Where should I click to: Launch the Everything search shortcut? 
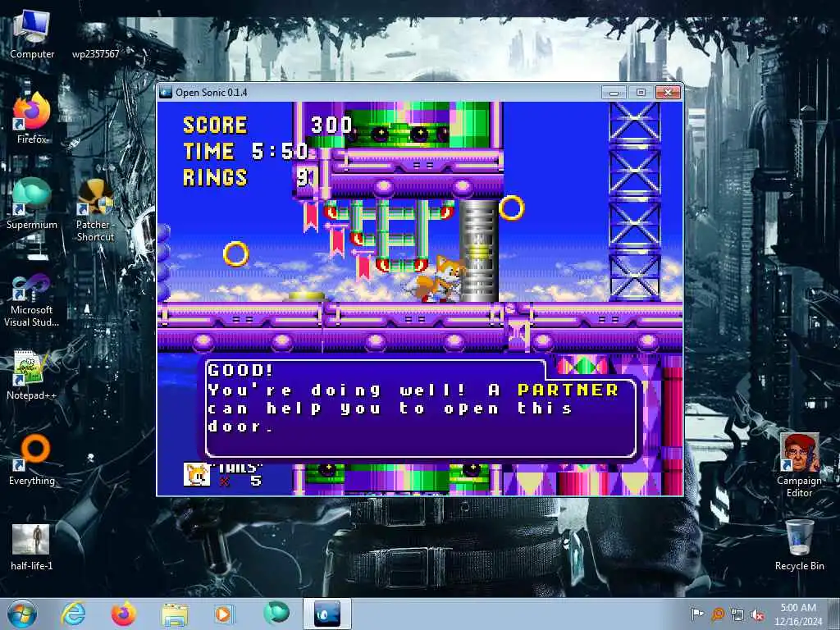click(32, 459)
